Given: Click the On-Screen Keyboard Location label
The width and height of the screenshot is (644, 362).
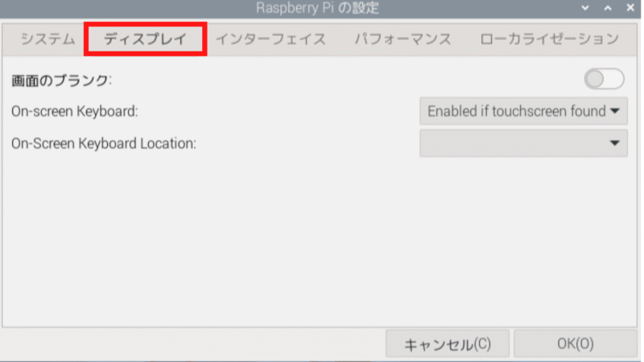Looking at the screenshot, I should pos(104,143).
